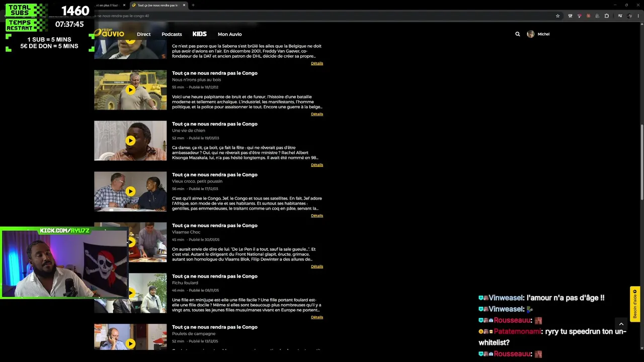
Task: Open title above "Vieux croco, petit poussin"
Action: tap(215, 175)
